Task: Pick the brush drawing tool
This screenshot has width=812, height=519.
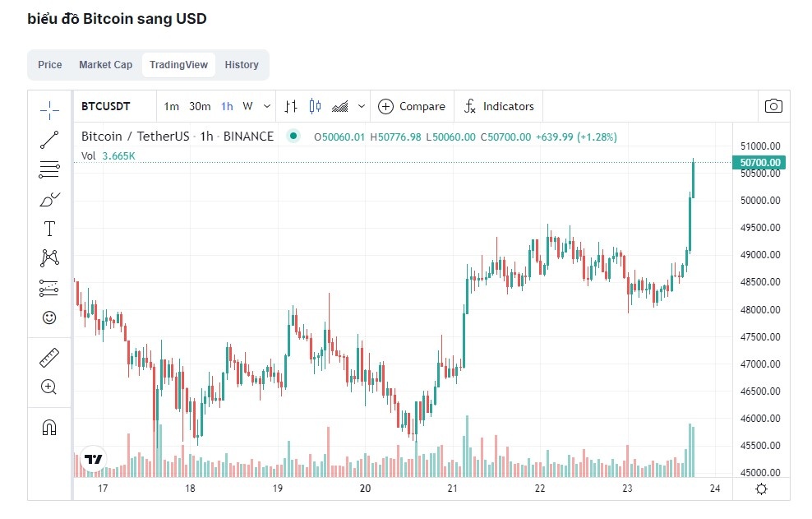Action: click(49, 198)
